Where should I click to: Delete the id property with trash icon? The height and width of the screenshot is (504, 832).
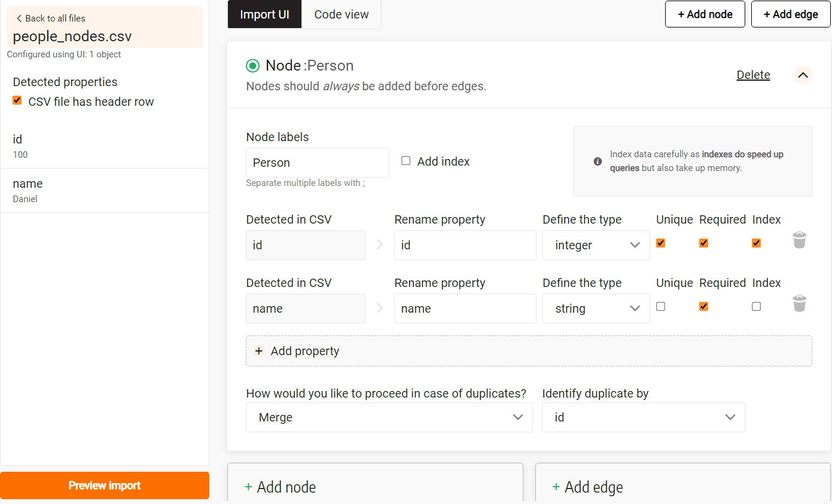tap(799, 240)
